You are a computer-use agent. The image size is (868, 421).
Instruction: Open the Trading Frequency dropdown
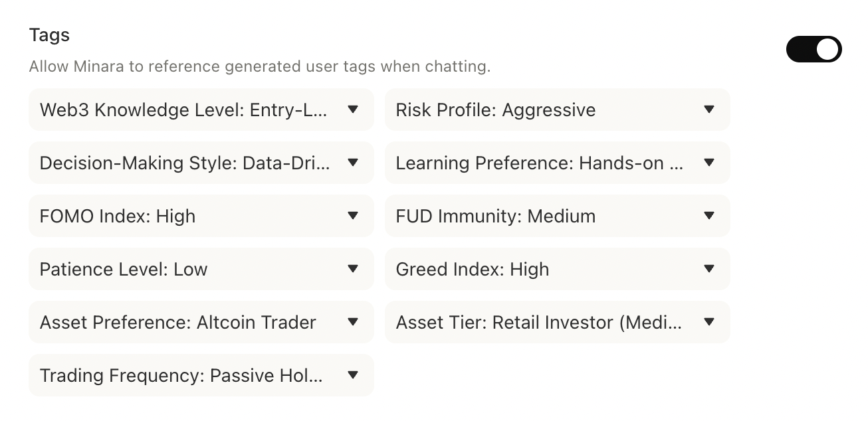point(201,375)
